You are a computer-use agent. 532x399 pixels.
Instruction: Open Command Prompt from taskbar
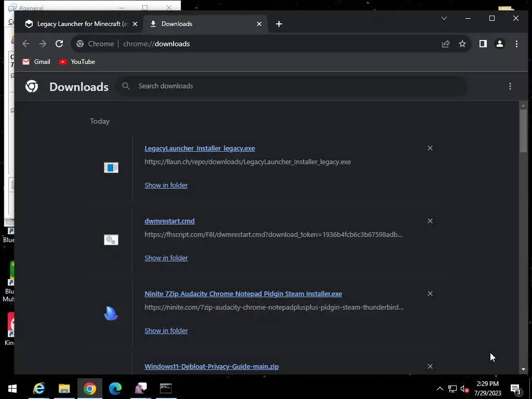[166, 389]
